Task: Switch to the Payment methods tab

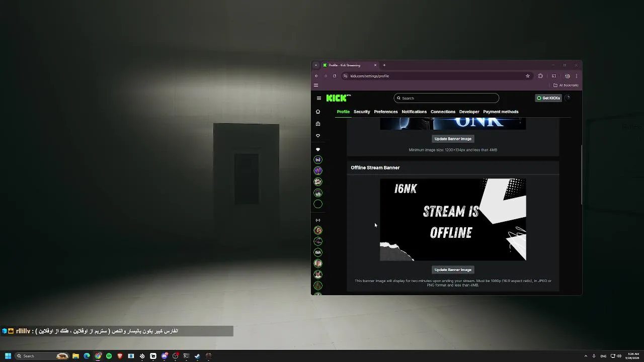Action: click(x=501, y=112)
